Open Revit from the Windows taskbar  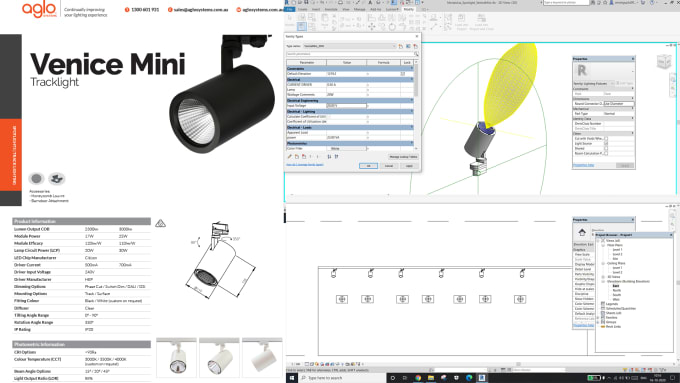click(x=481, y=378)
